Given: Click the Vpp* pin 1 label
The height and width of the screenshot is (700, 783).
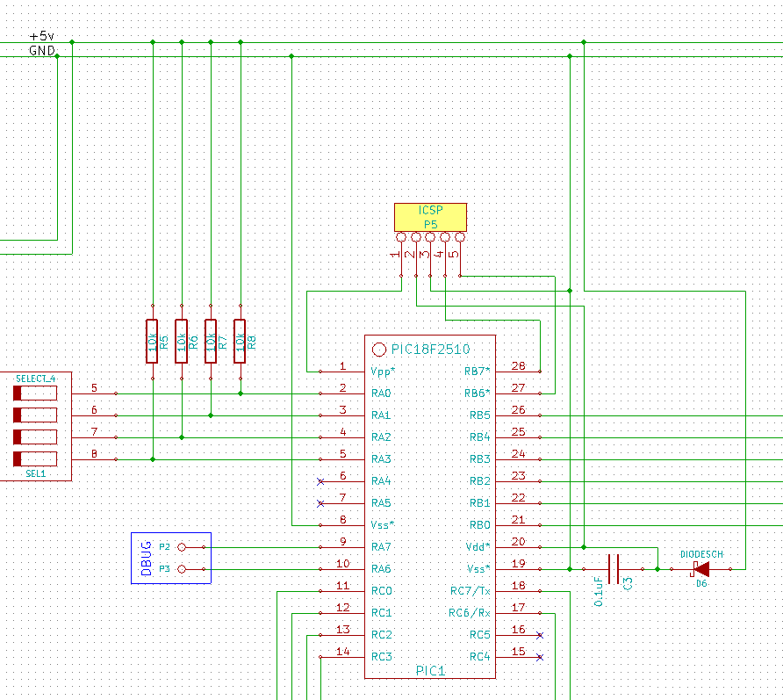Looking at the screenshot, I should 383,372.
